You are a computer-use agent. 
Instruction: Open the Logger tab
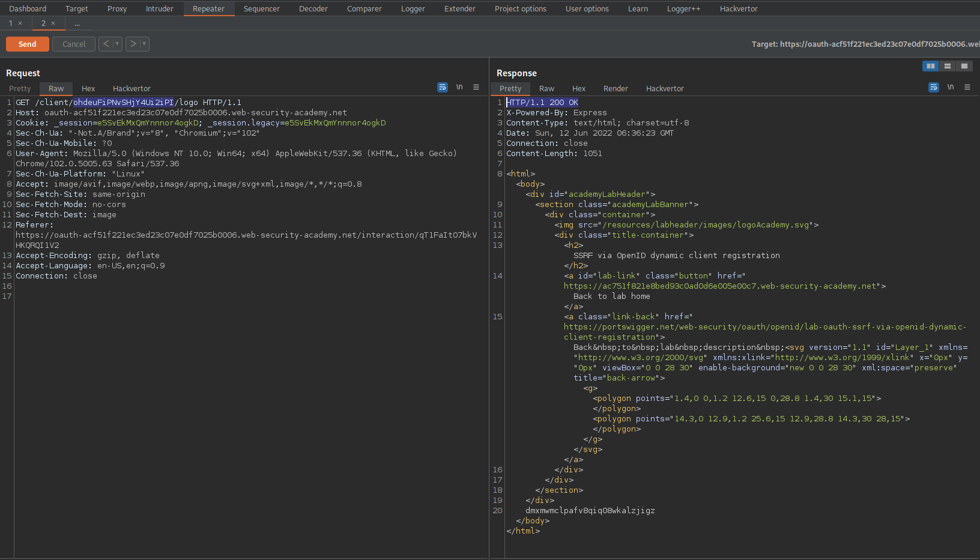tap(413, 8)
